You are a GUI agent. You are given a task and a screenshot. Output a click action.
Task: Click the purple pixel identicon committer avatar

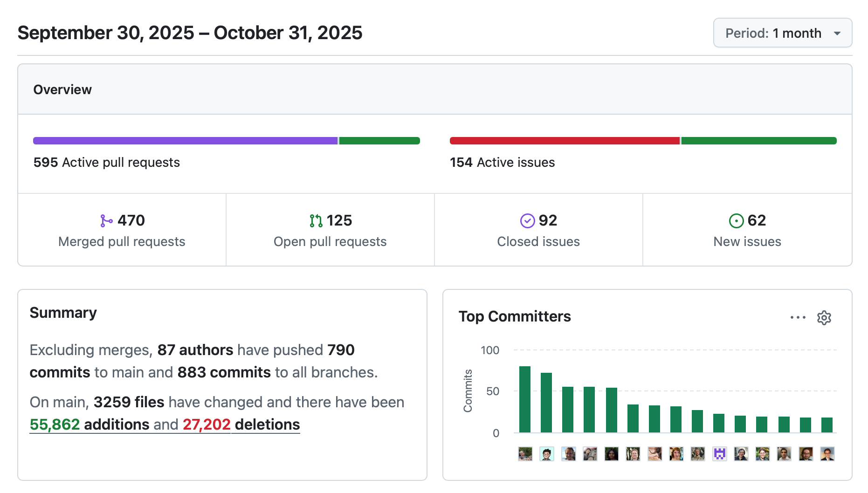719,454
